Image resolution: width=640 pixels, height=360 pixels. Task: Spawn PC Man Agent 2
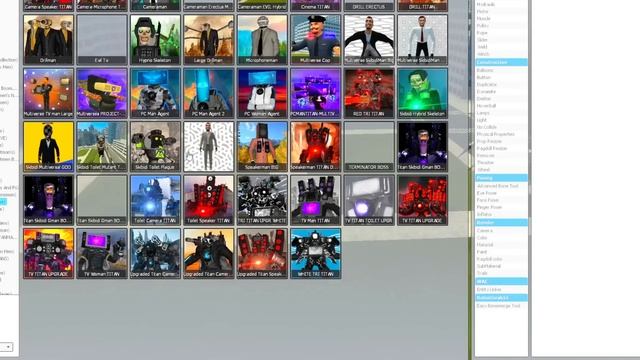coord(209,93)
